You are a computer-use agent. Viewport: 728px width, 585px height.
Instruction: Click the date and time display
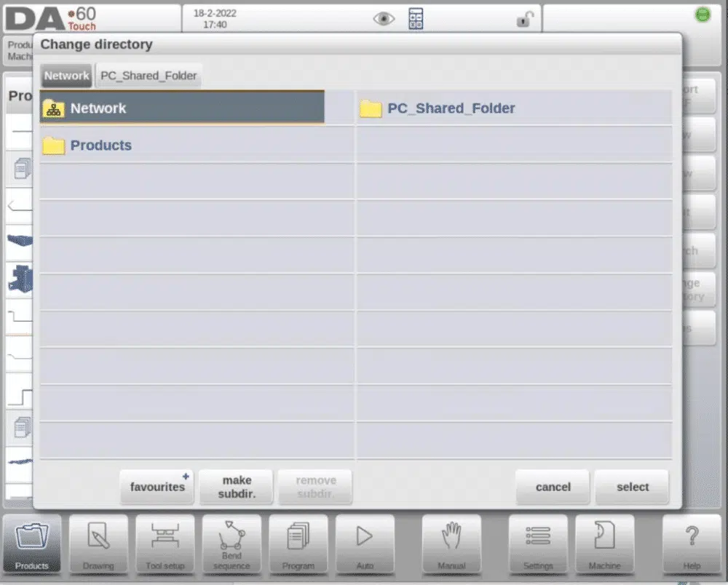[215, 19]
